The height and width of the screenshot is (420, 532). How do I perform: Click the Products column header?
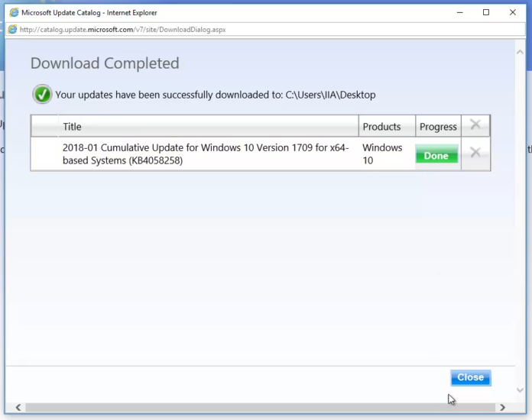[x=387, y=127]
